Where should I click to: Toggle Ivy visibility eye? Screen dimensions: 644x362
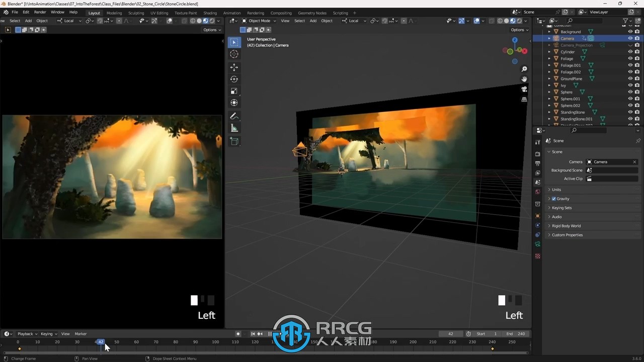point(630,85)
